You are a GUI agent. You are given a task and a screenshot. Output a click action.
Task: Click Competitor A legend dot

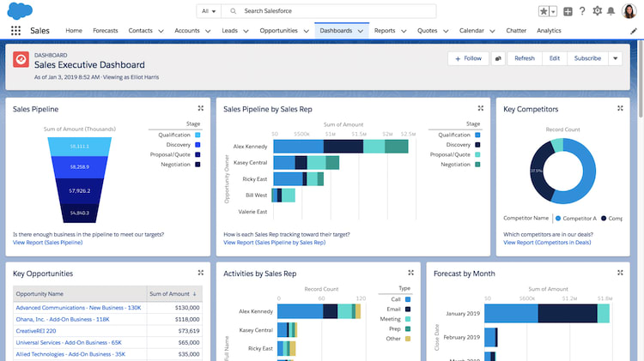pos(558,219)
